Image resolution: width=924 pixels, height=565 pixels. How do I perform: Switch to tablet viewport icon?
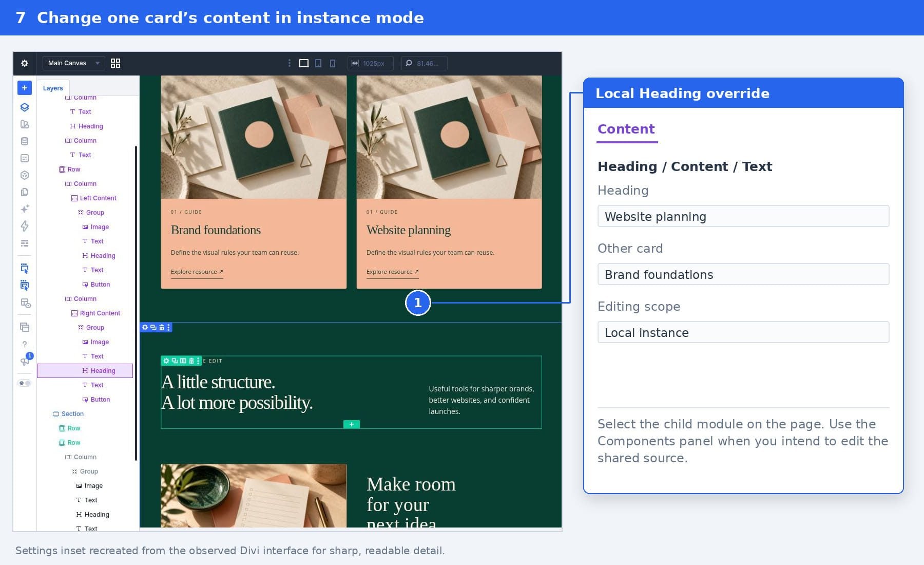(318, 63)
